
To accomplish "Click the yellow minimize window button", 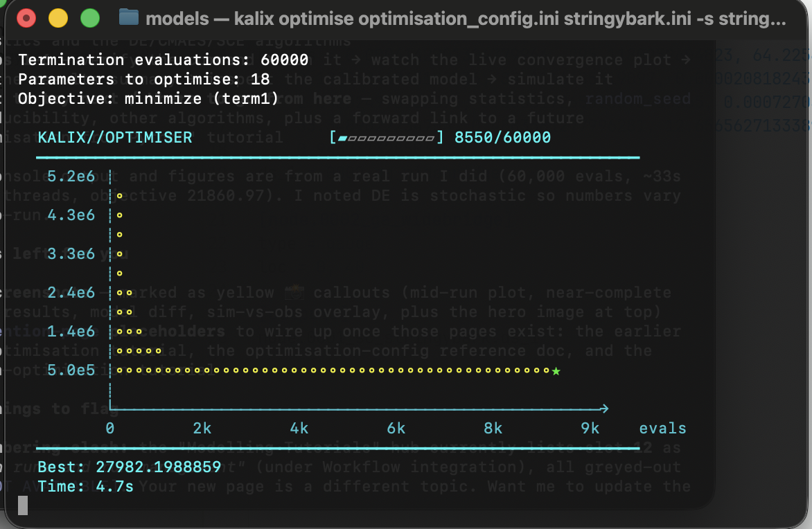I will pyautogui.click(x=58, y=18).
